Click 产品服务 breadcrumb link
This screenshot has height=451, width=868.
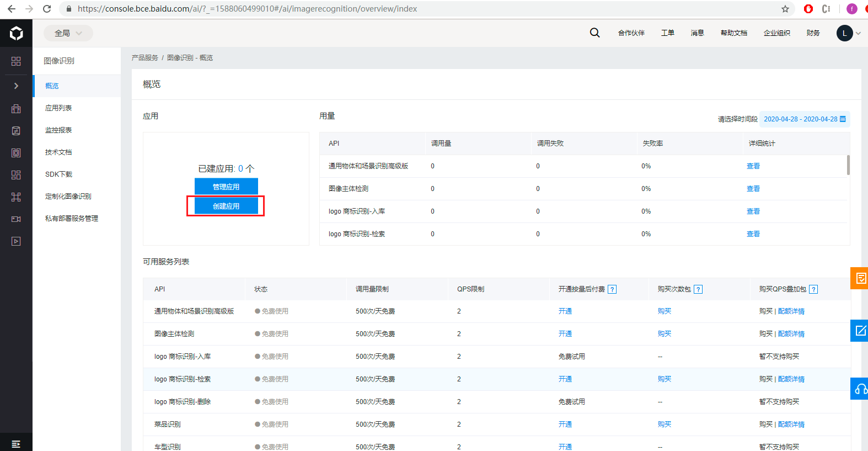pos(144,58)
